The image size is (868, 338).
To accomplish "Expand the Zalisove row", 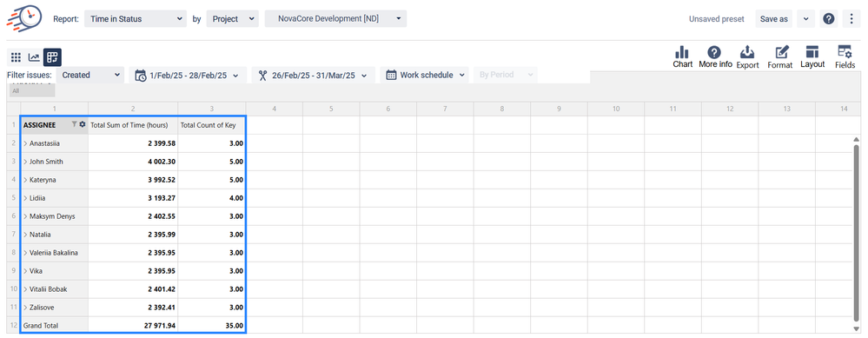I will coord(25,308).
